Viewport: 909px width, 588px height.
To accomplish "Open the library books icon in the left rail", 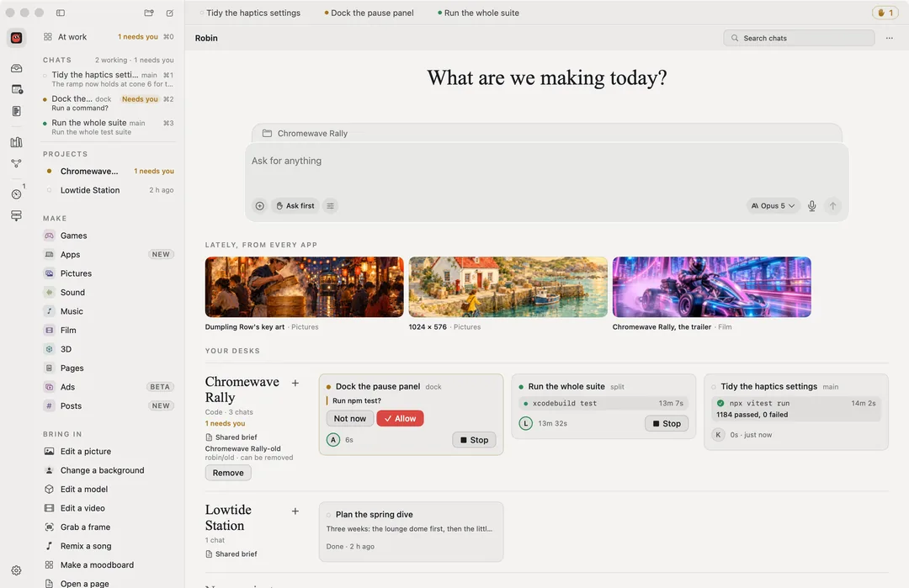I will 16,142.
